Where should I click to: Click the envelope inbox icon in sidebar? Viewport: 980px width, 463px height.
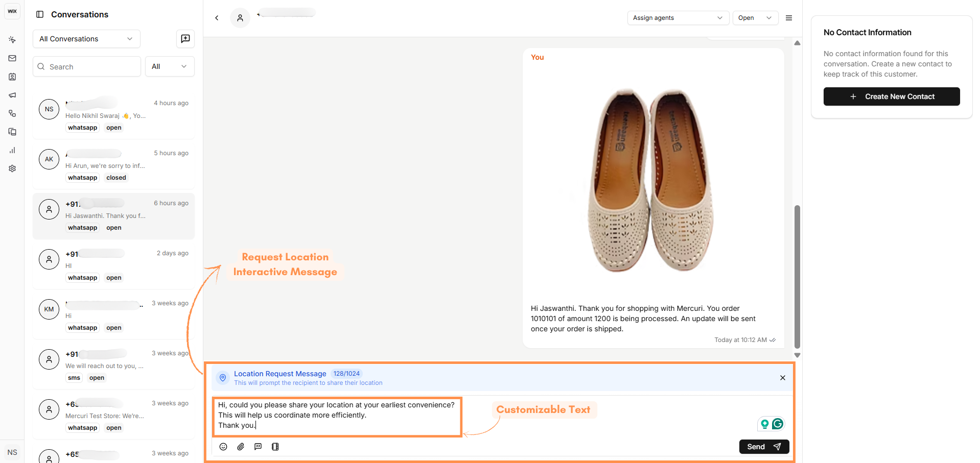coord(12,58)
